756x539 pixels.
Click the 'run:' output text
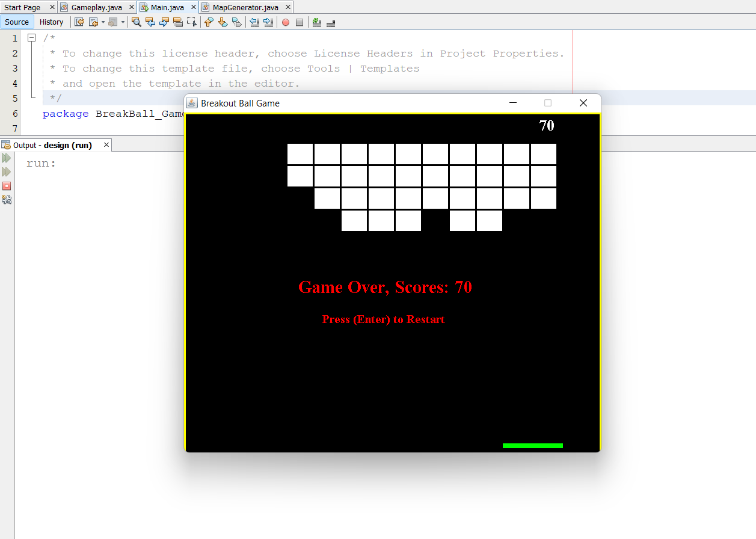point(41,164)
